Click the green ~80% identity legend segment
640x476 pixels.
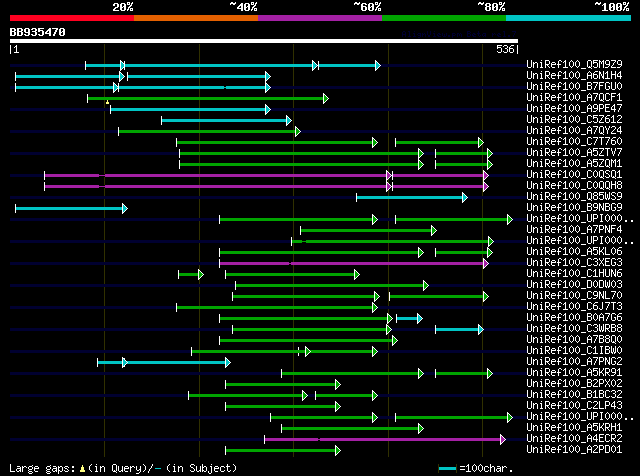[444, 18]
